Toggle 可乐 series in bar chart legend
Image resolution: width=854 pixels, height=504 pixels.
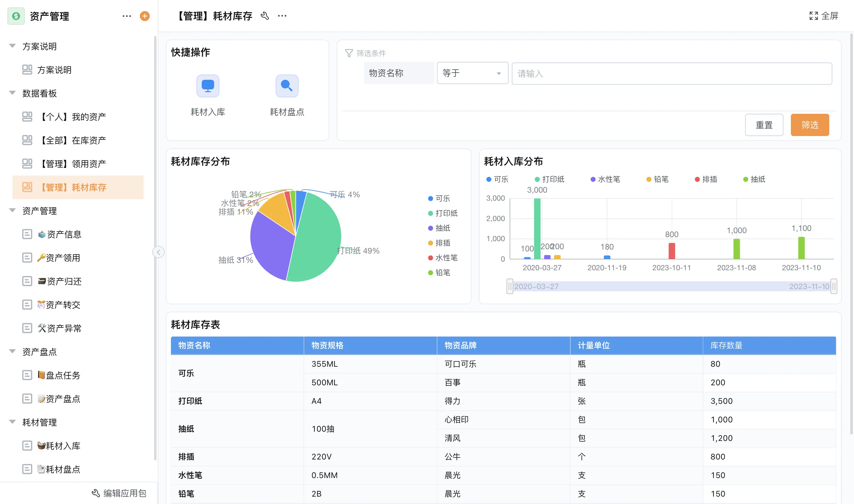497,179
